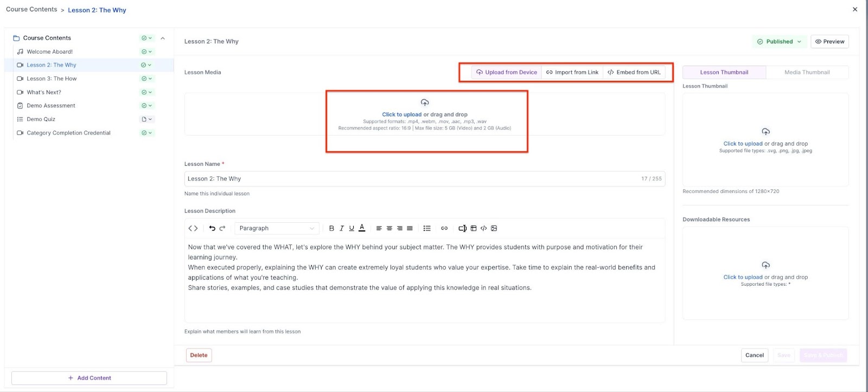The height and width of the screenshot is (392, 868).
Task: Open the Published status dropdown
Action: coord(779,42)
